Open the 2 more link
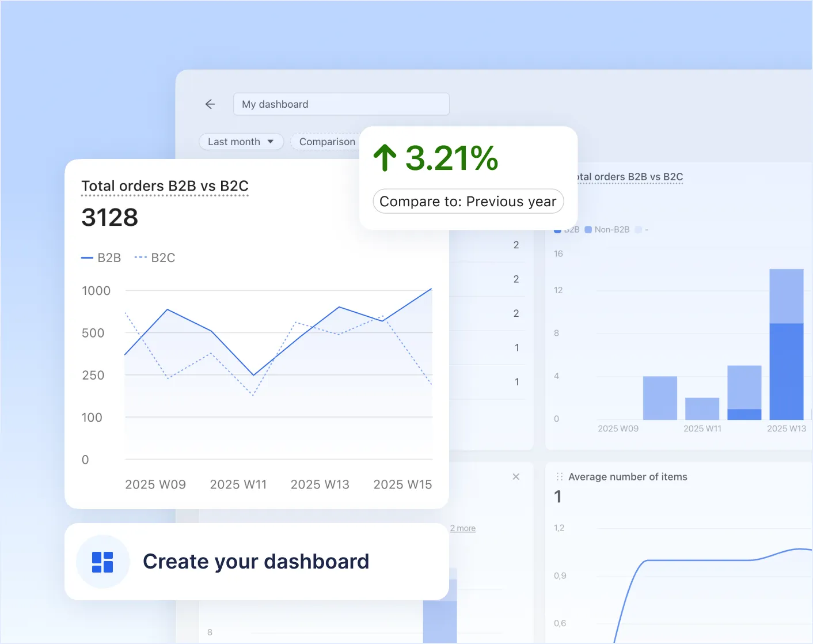Screen dimensions: 813x644 tap(463, 528)
